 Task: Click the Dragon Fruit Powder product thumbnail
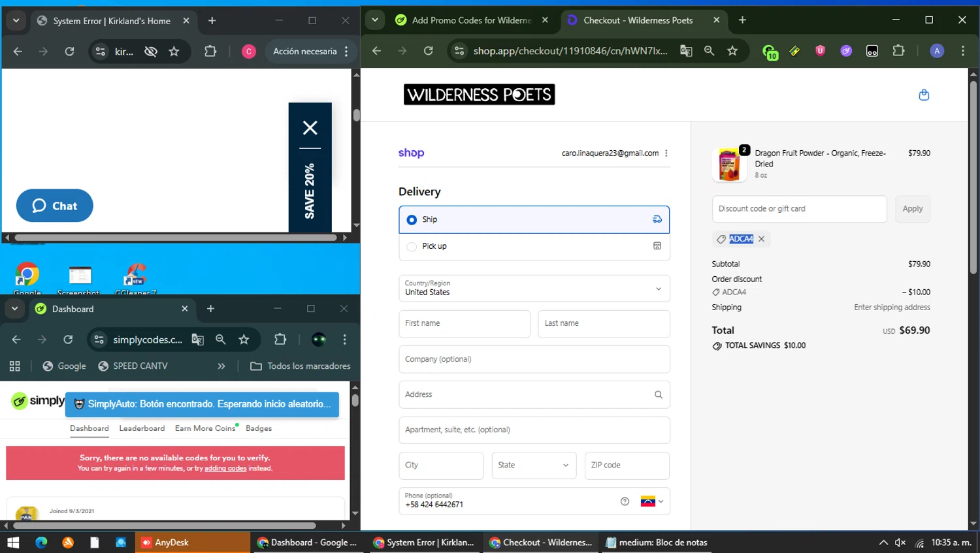[729, 163]
